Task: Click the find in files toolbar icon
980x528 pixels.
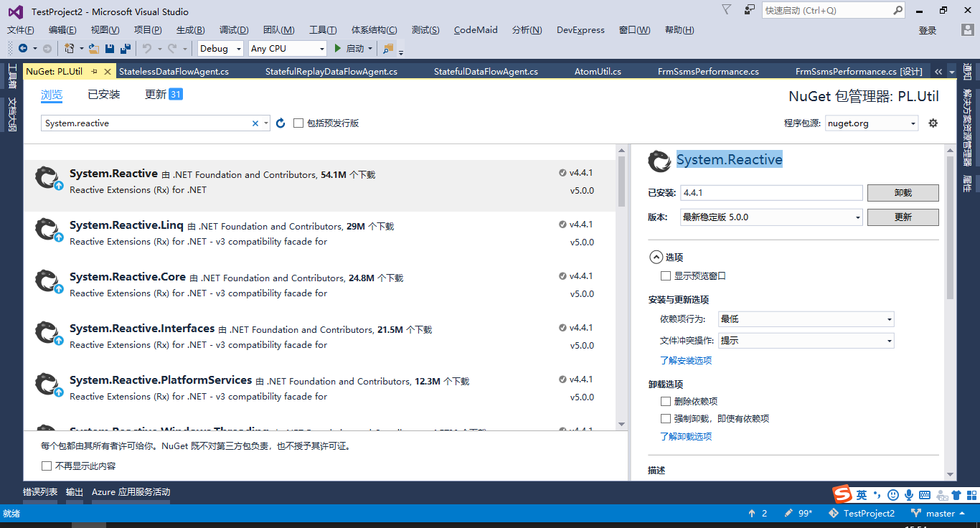Action: click(388, 49)
